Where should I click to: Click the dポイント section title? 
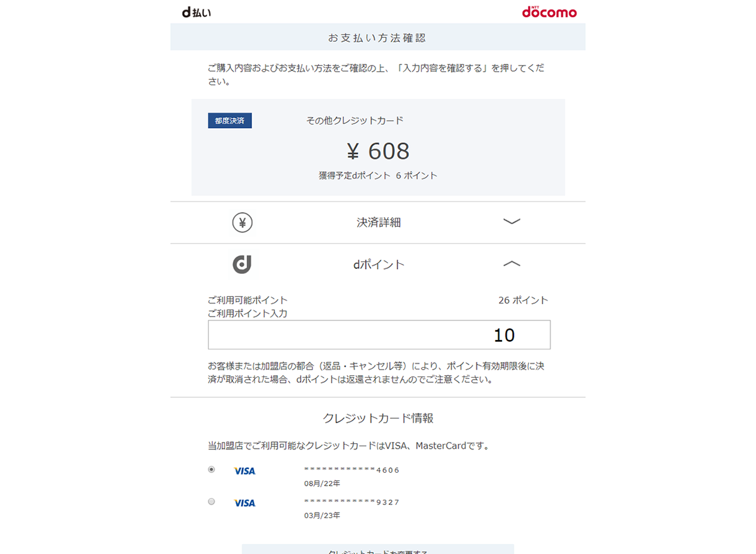(379, 265)
